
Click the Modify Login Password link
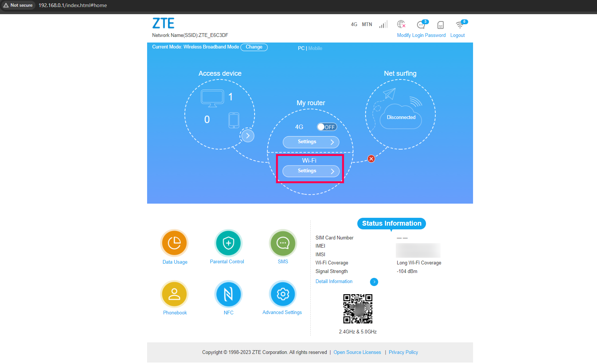point(421,35)
